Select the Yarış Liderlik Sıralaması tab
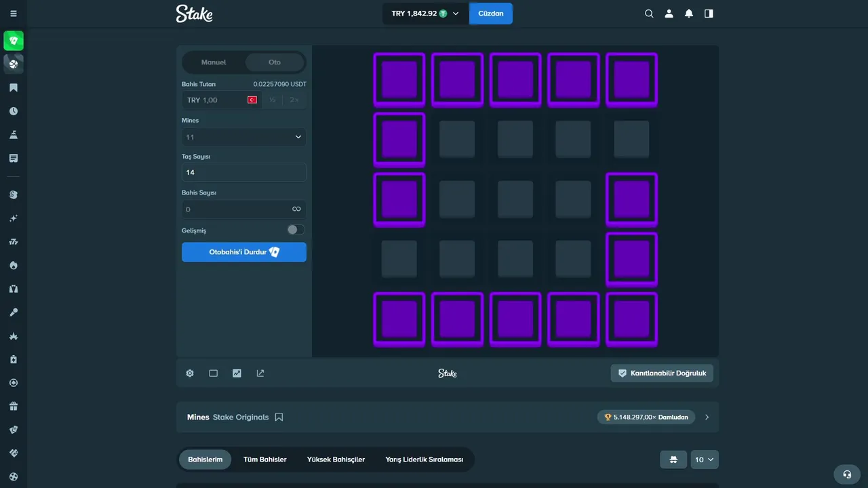The image size is (868, 488). click(x=425, y=460)
